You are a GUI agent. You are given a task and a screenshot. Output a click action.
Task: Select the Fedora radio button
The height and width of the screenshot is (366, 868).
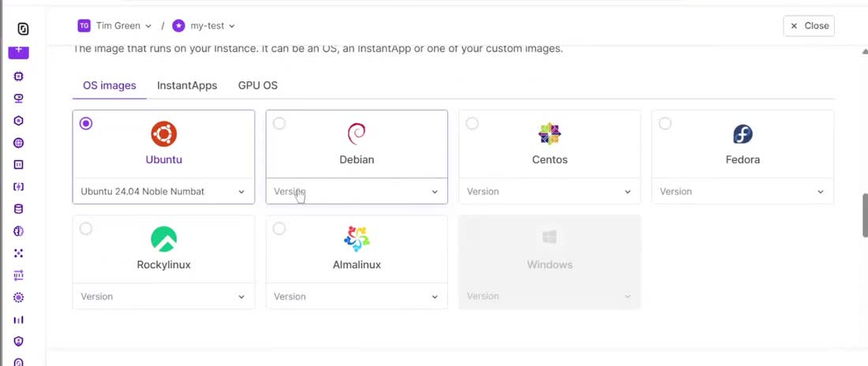click(665, 124)
